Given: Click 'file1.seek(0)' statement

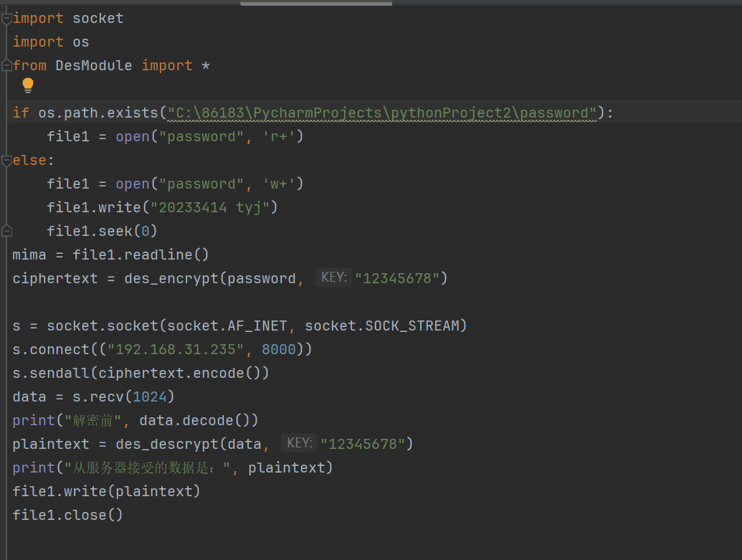Looking at the screenshot, I should (x=102, y=231).
